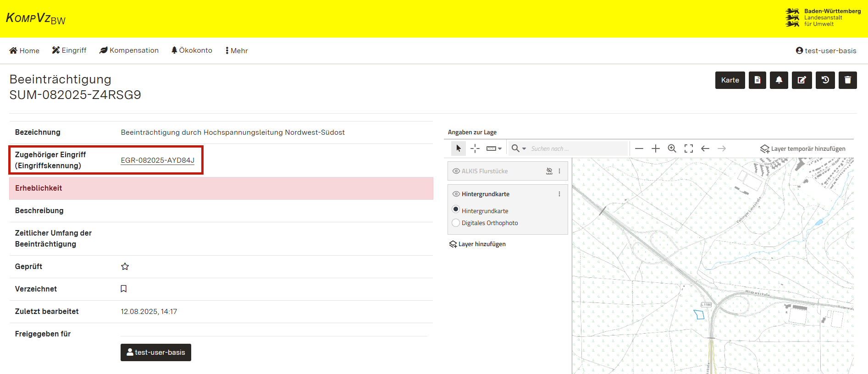Click the trash delete button

pyautogui.click(x=847, y=80)
